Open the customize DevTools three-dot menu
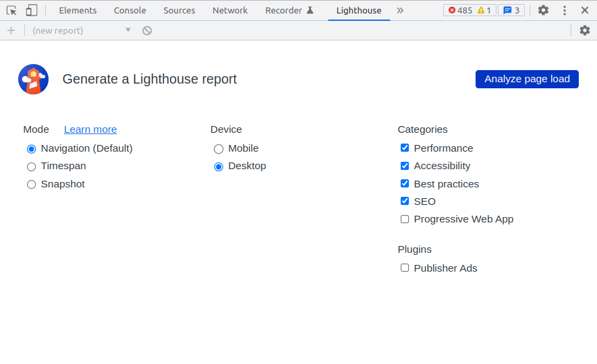The width and height of the screenshot is (597, 364). [x=565, y=10]
